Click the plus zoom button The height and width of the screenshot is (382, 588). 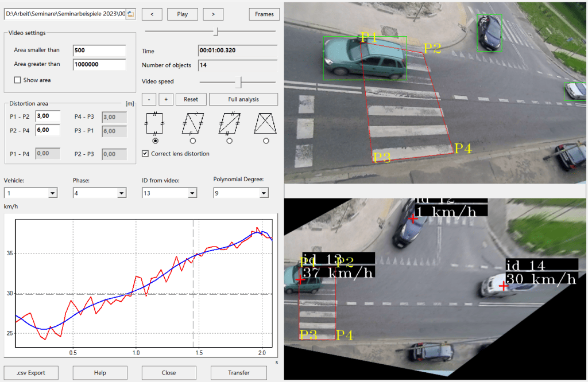pyautogui.click(x=166, y=99)
